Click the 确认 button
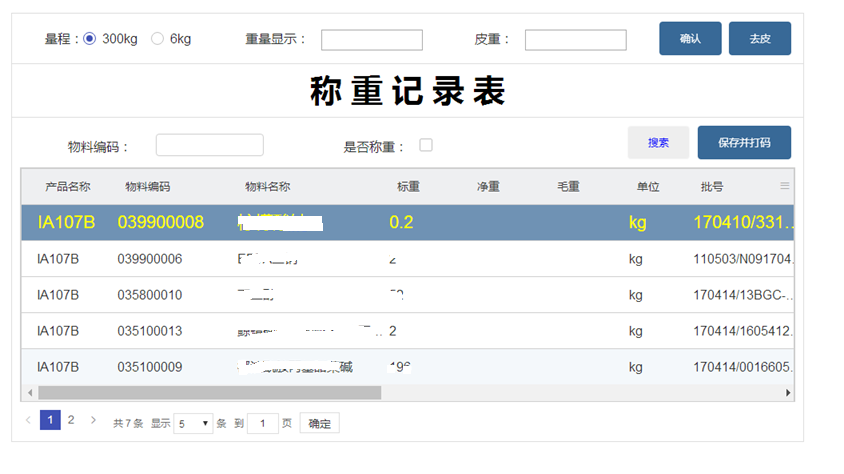844x474 pixels. (x=690, y=39)
